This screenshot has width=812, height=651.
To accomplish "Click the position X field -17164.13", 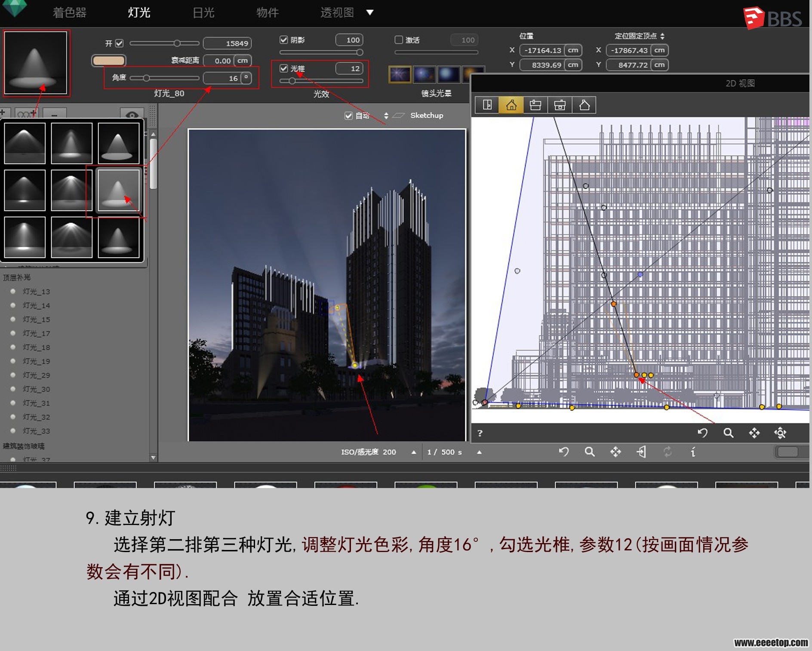I will pos(542,50).
